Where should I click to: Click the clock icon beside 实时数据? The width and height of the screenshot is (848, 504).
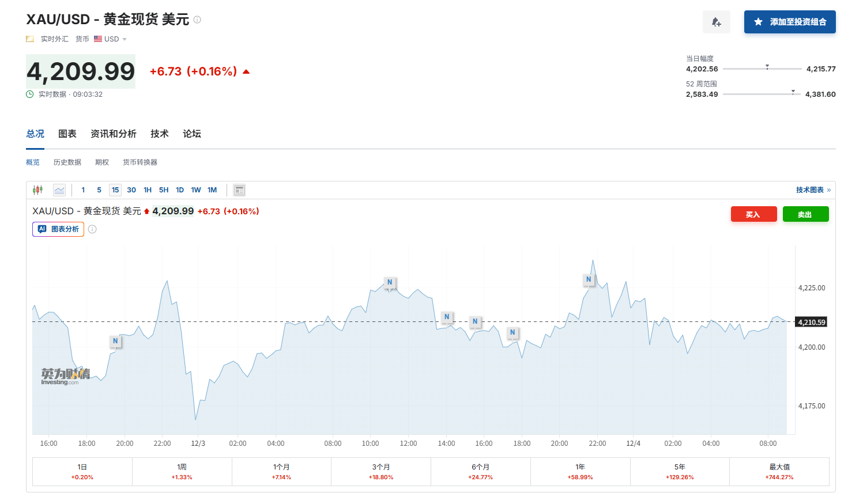tap(30, 94)
